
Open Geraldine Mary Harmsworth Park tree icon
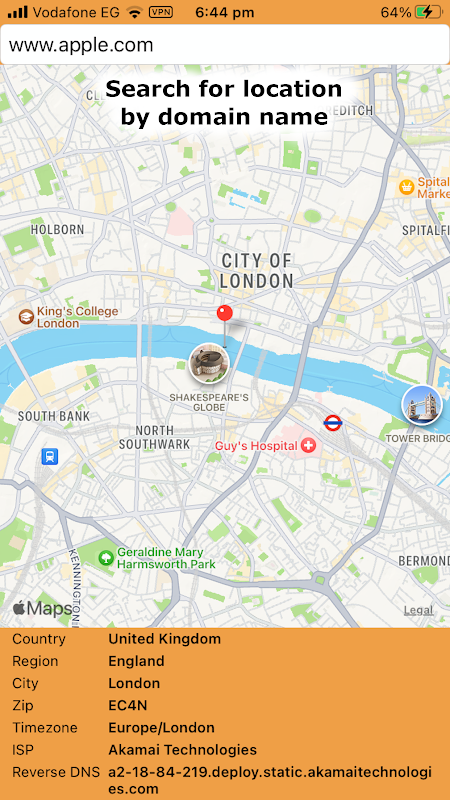click(x=106, y=558)
